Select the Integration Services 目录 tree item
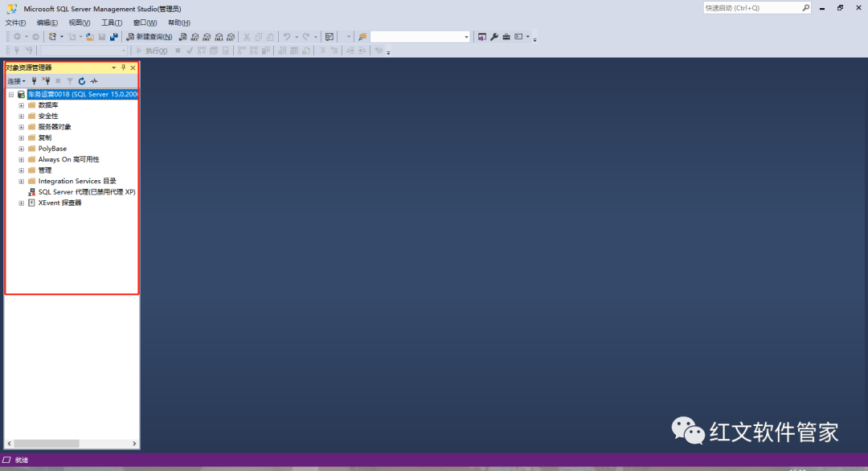This screenshot has height=471, width=868. coord(77,181)
